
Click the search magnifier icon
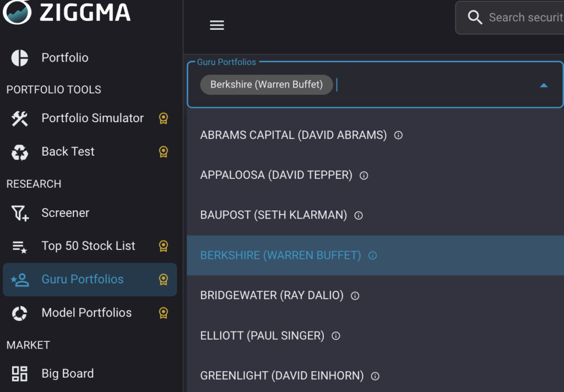point(475,18)
